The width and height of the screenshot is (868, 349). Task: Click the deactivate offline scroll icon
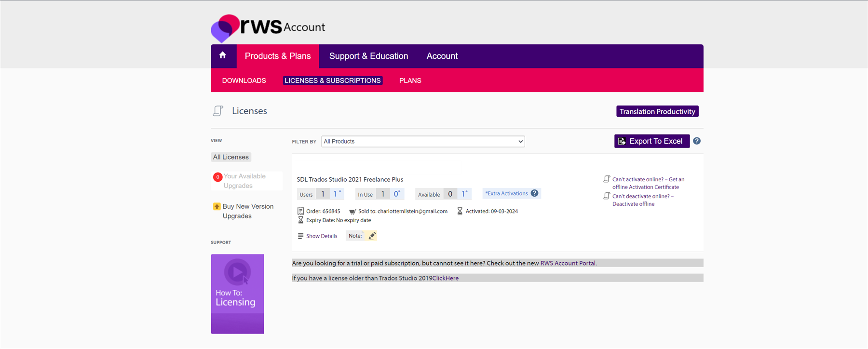(607, 196)
